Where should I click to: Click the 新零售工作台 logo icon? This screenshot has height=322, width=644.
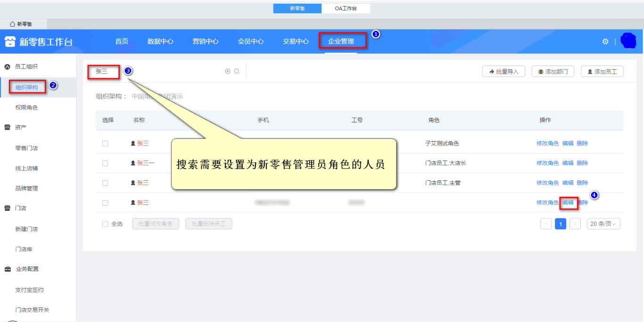click(10, 42)
